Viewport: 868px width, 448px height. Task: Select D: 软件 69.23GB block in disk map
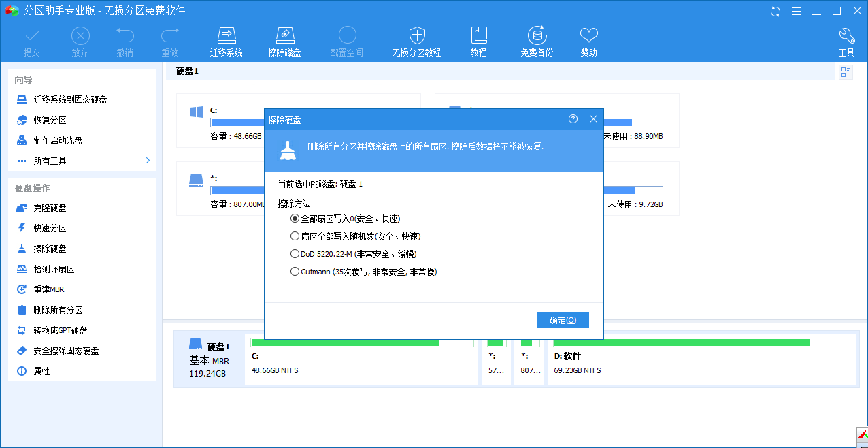point(701,359)
